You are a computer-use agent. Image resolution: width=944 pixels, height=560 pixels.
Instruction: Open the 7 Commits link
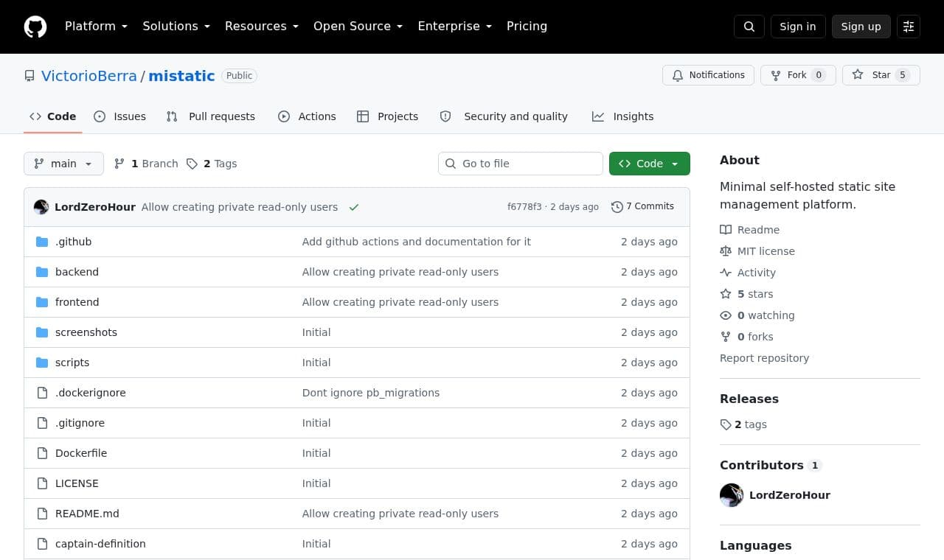click(643, 206)
